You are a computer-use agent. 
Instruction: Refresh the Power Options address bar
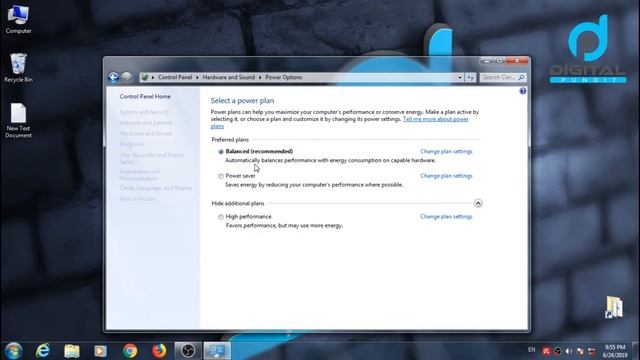471,77
